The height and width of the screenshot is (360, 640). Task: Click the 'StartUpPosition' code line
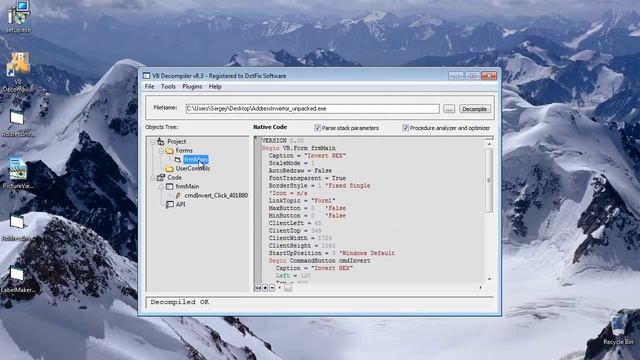(331, 253)
